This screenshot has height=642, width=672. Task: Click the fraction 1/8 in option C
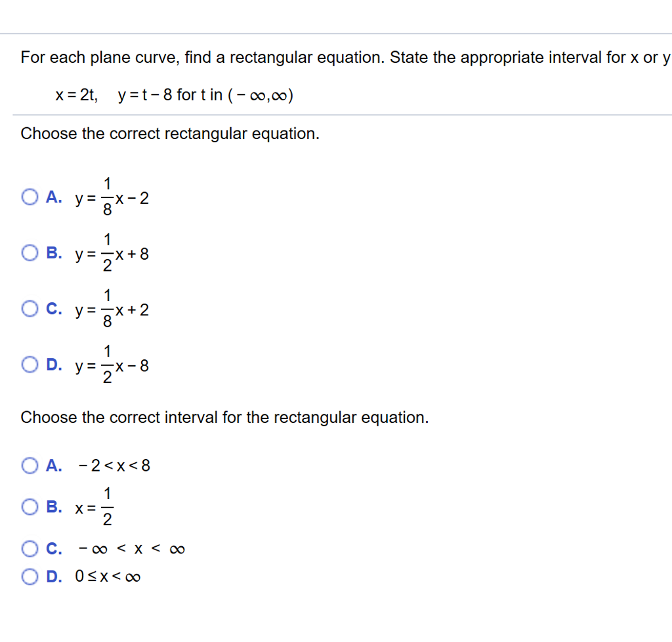108,308
